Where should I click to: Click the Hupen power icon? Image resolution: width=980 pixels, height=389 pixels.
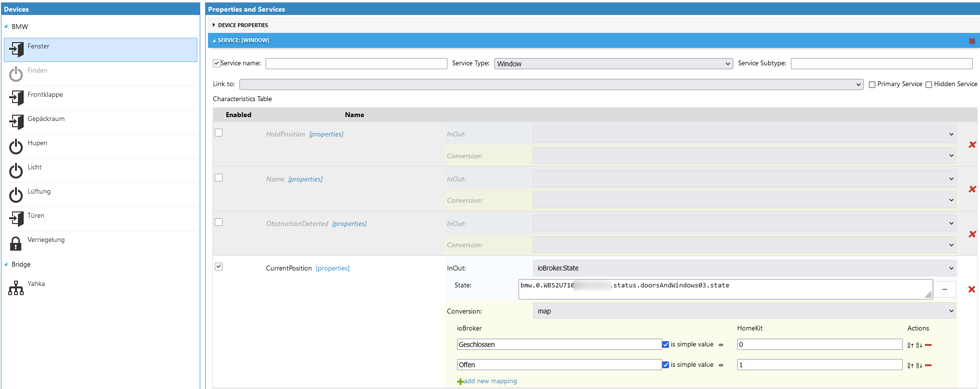click(16, 146)
